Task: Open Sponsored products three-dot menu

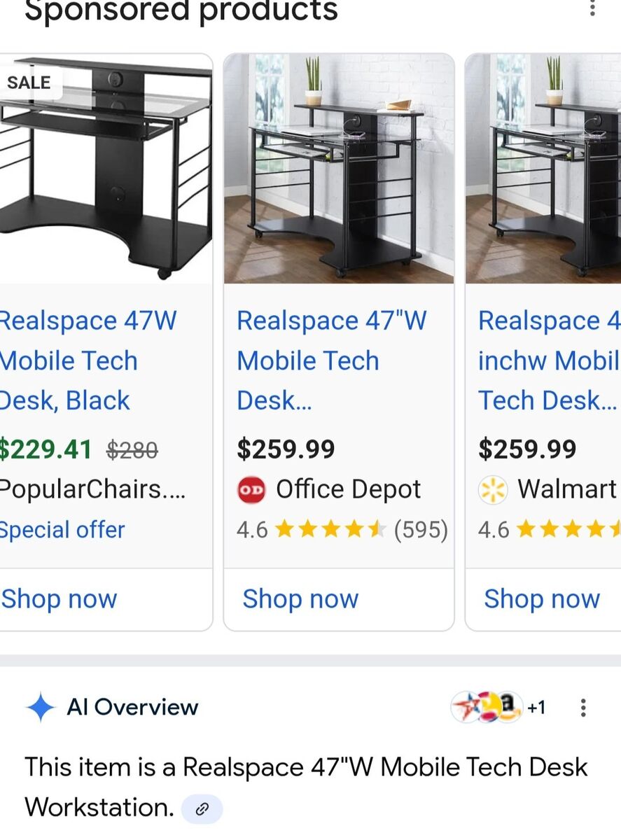Action: pos(592,8)
